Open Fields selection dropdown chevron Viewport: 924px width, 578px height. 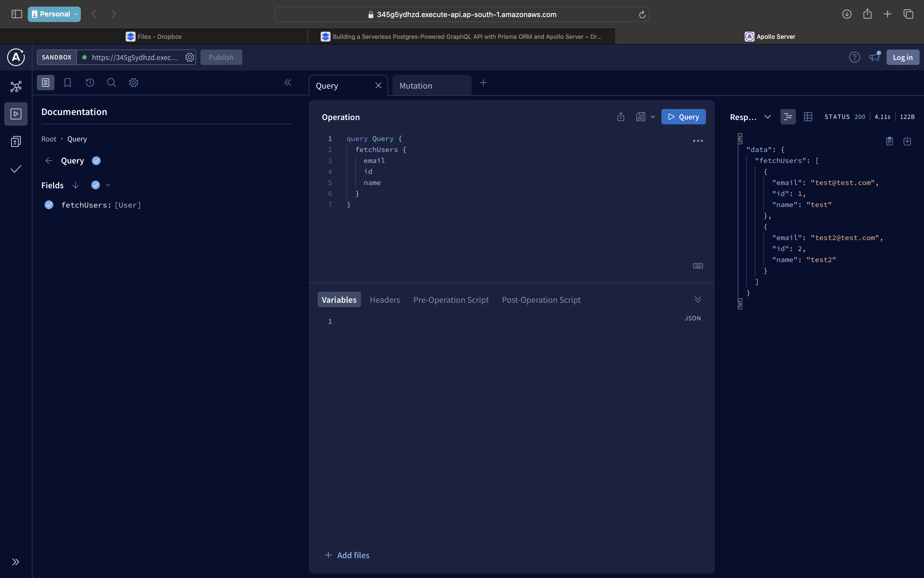108,185
